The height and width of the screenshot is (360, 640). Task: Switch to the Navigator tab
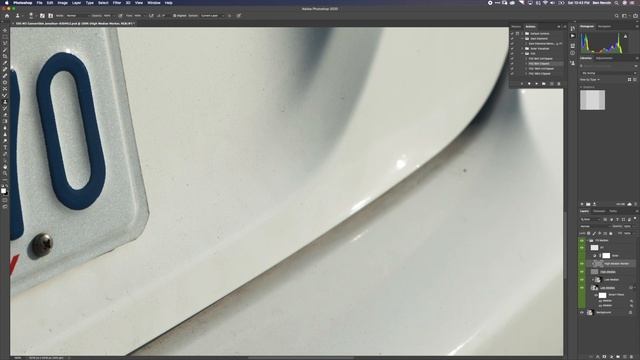pos(604,27)
